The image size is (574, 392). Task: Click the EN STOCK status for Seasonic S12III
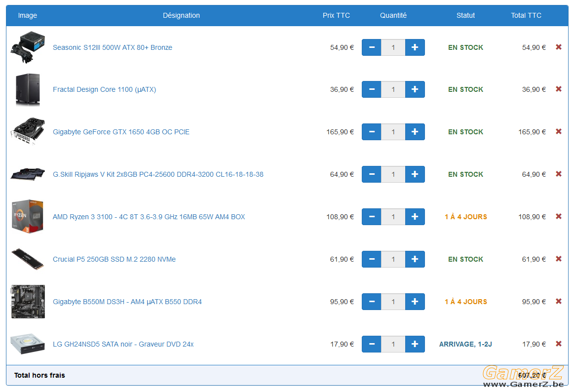pyautogui.click(x=465, y=47)
